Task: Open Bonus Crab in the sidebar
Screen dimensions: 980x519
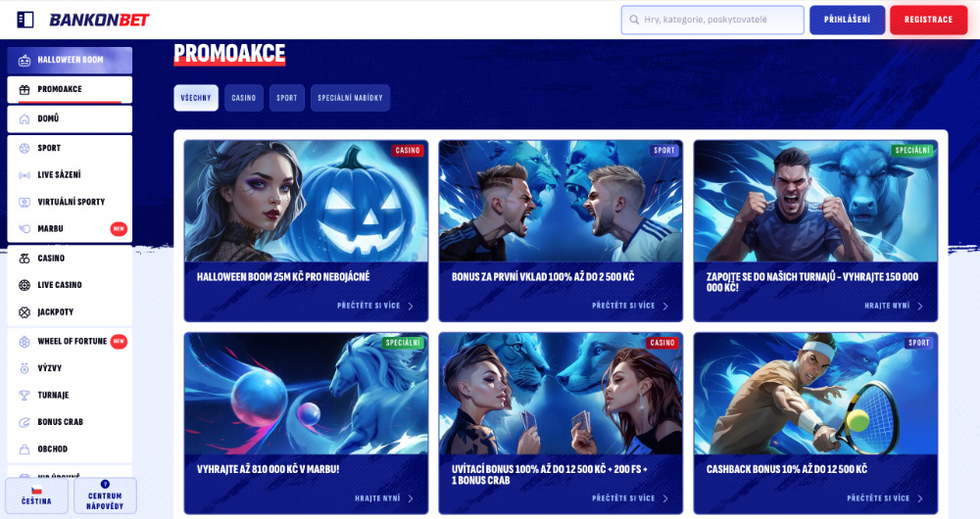Action: [x=70, y=422]
